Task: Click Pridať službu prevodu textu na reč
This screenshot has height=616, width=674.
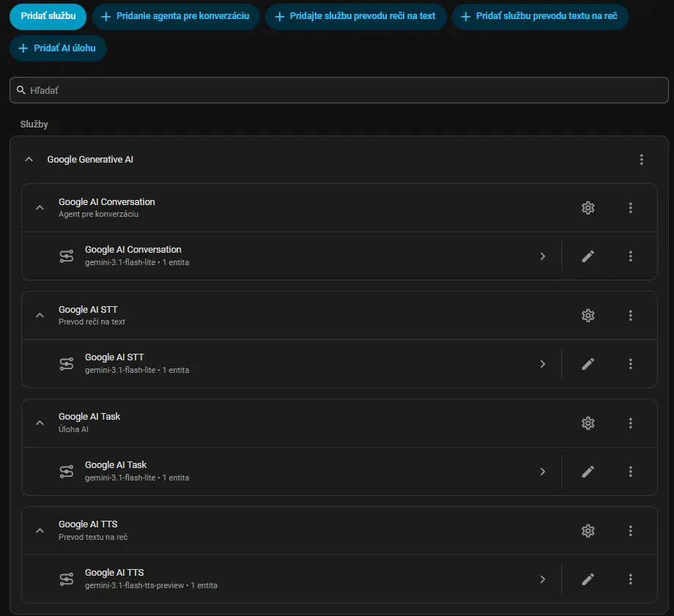Action: pyautogui.click(x=540, y=16)
